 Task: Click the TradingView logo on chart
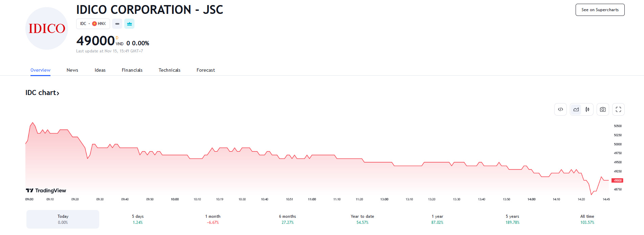[x=46, y=191]
